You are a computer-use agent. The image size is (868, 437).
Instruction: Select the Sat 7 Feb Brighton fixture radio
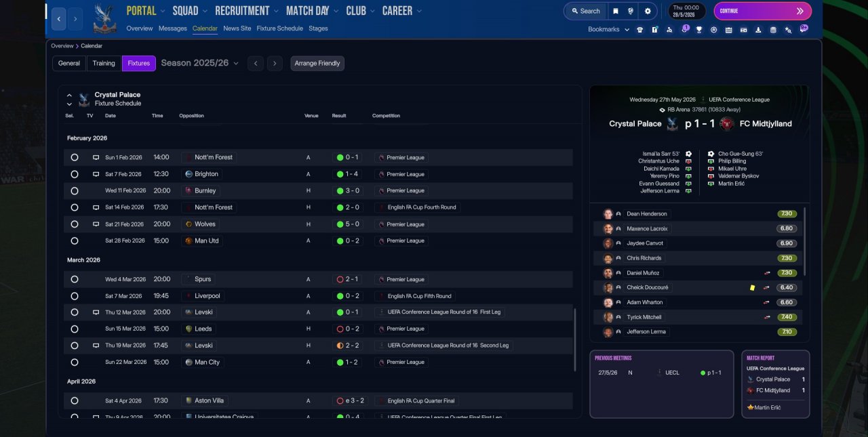[75, 174]
